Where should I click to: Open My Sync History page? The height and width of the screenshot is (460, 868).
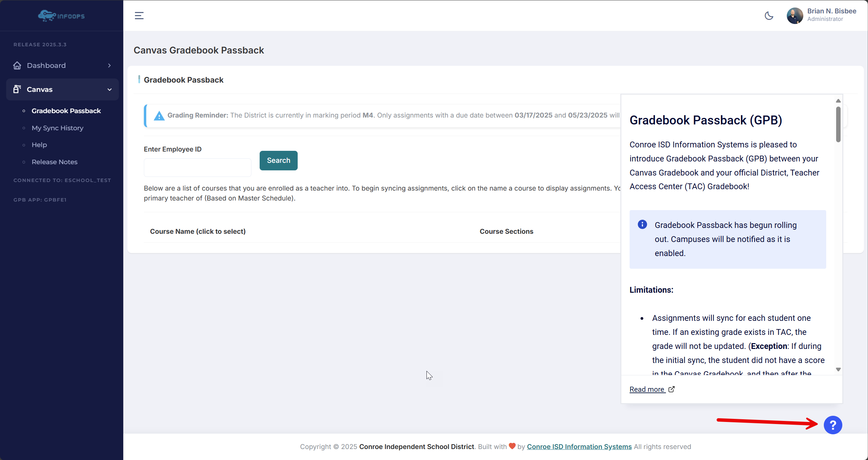pos(58,128)
